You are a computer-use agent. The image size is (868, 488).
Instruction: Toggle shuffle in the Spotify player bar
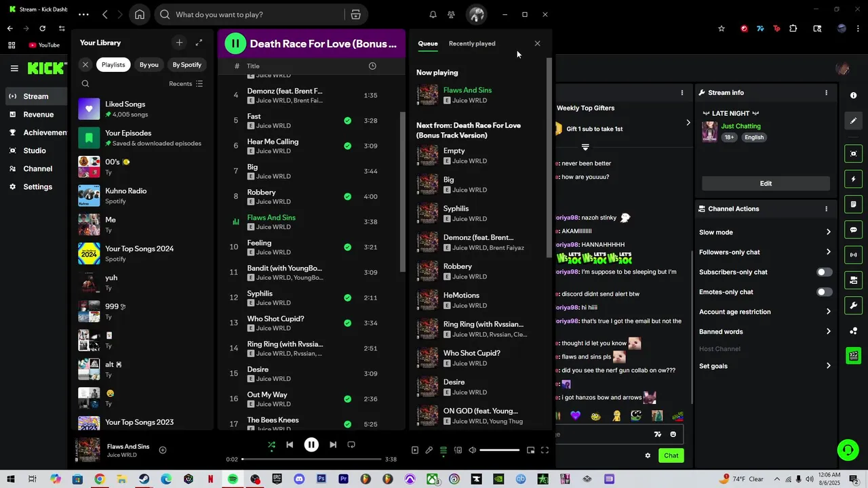point(271,445)
